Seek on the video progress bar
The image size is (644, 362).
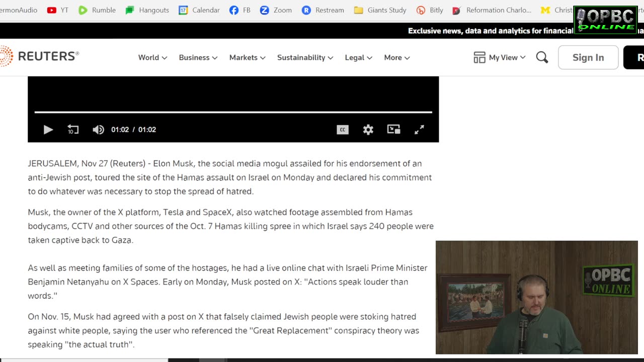[x=233, y=112]
